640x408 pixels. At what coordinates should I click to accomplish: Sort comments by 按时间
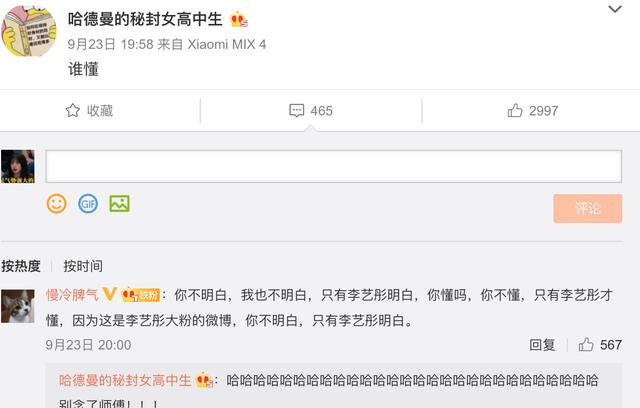(83, 266)
